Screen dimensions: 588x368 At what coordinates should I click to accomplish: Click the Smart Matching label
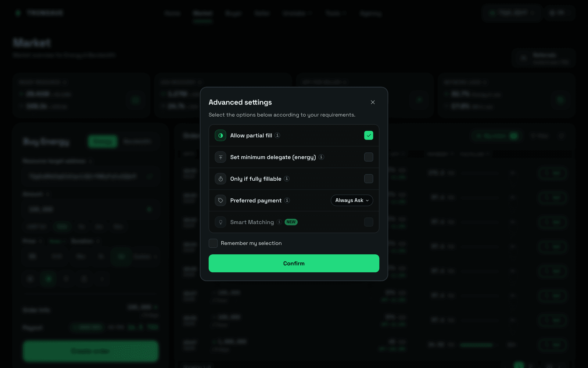click(x=252, y=222)
